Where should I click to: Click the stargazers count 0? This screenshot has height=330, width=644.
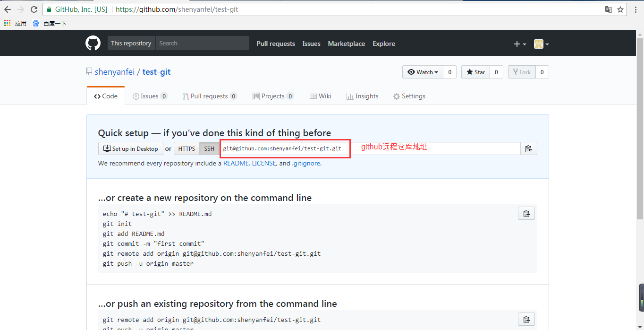tap(496, 72)
